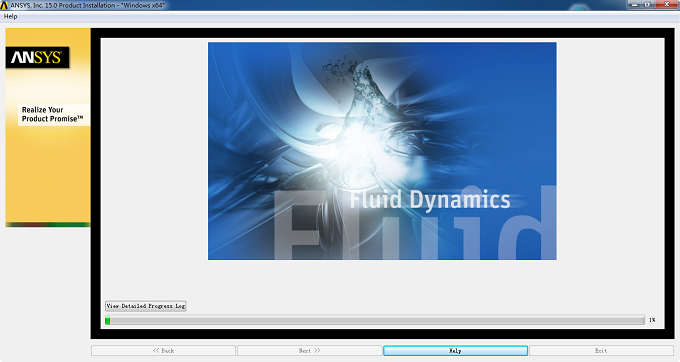The height and width of the screenshot is (362, 680).
Task: Open the Help menu
Action: pyautogui.click(x=10, y=16)
